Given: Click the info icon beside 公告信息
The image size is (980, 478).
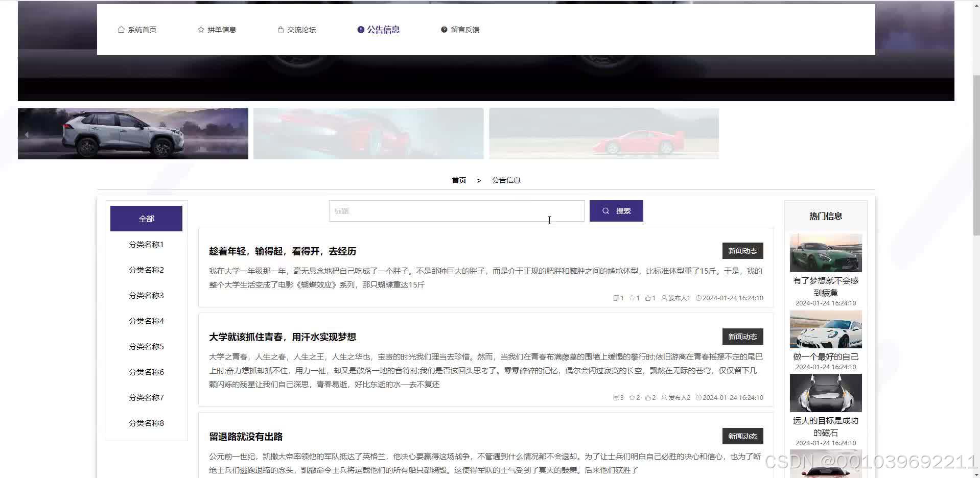Looking at the screenshot, I should [x=361, y=29].
